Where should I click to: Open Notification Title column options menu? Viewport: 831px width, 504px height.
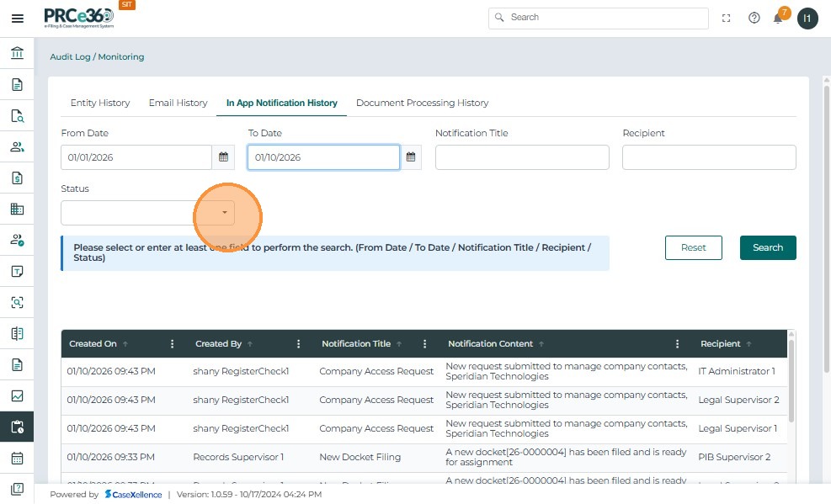click(425, 344)
